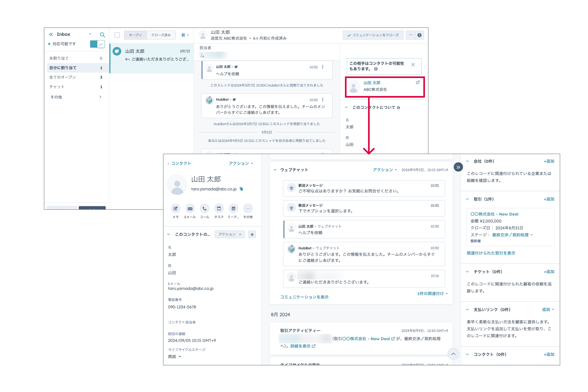Click the Eメール envelope icon
Screen dimensions: 588x392
(190, 209)
